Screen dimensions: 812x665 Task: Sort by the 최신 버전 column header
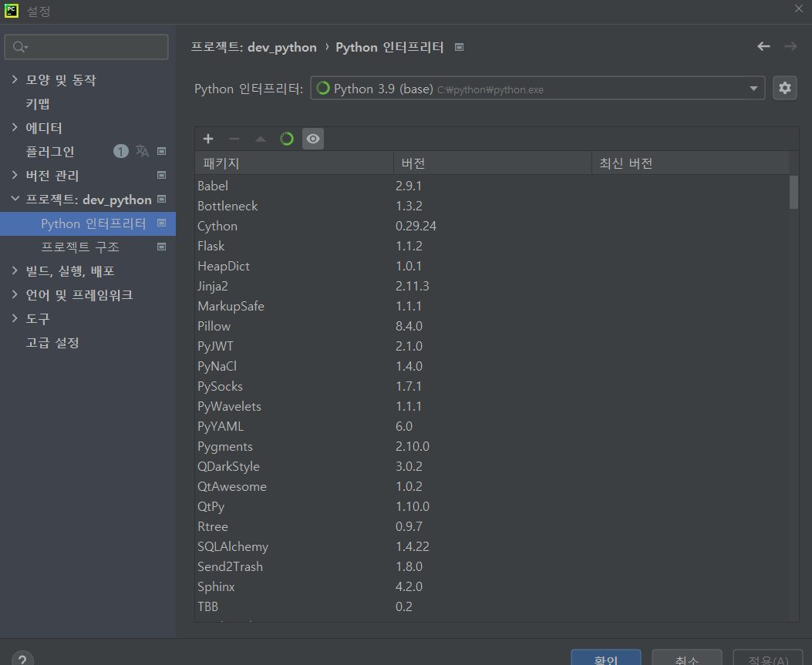690,163
